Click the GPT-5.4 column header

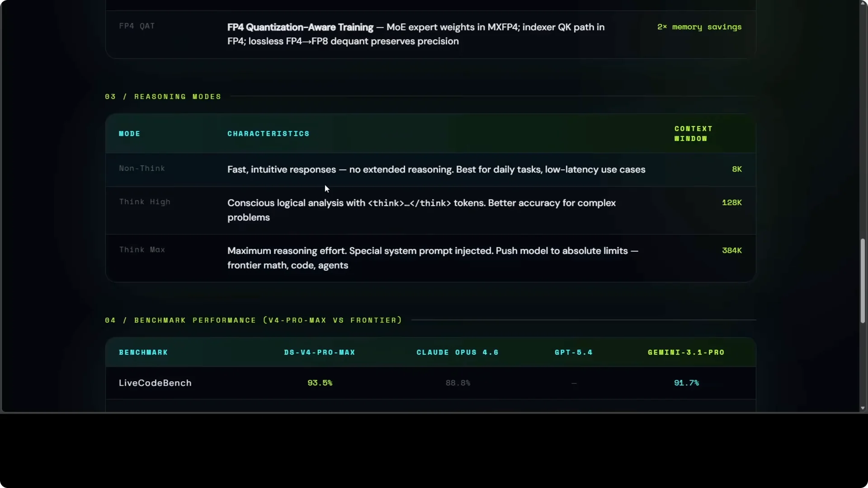tap(574, 352)
